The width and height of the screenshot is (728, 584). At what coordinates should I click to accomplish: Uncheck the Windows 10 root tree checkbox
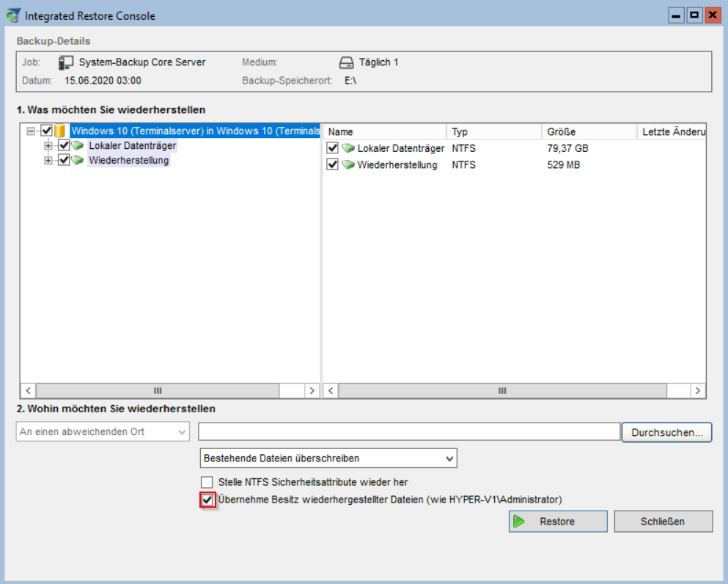(47, 131)
